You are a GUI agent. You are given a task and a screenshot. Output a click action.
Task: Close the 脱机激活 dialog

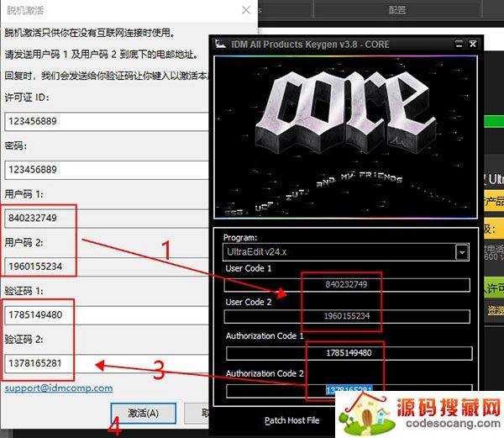point(246,10)
